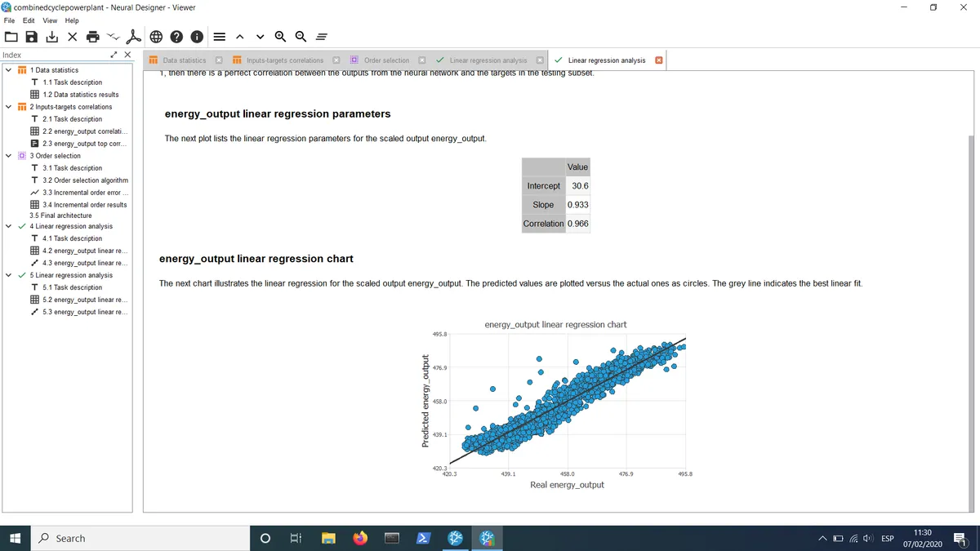Close the active Linear regression analysis tab

click(659, 60)
